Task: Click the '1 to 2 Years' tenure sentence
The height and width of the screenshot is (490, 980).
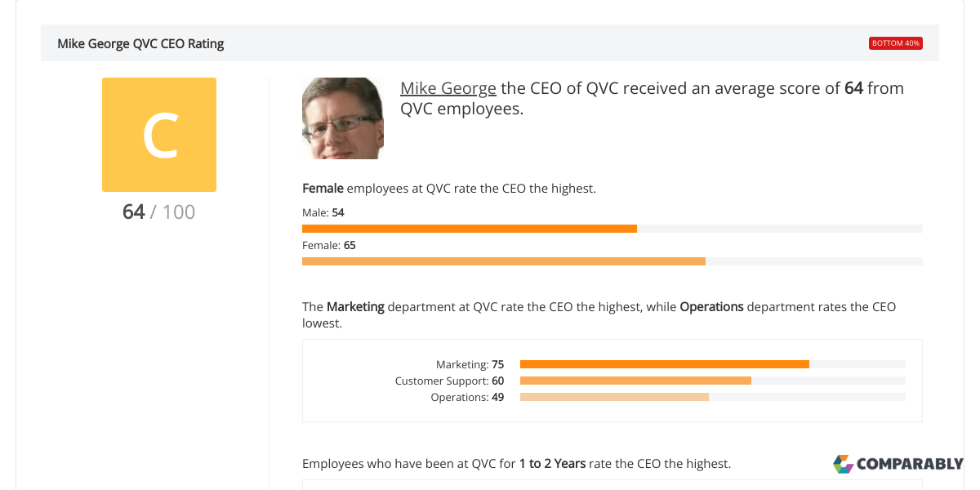Action: click(x=516, y=463)
